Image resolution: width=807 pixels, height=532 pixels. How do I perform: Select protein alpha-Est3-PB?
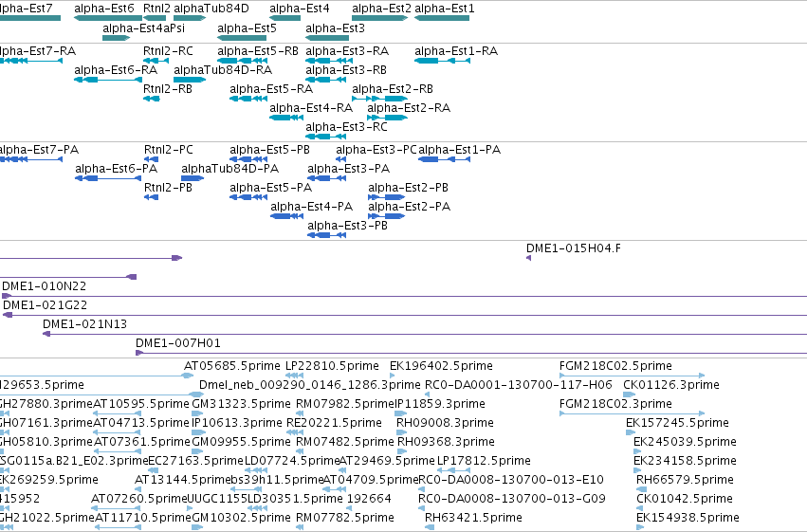click(x=327, y=235)
